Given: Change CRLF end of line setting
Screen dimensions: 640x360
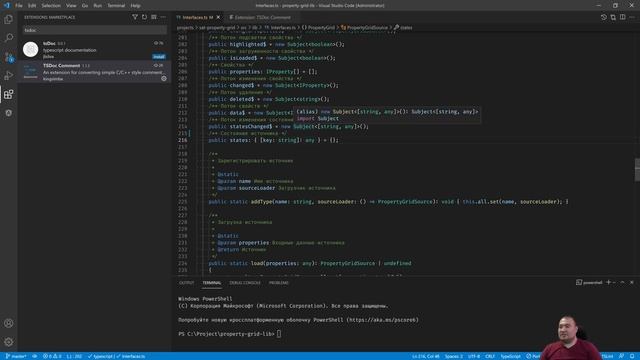Looking at the screenshot, I should click(x=490, y=356).
